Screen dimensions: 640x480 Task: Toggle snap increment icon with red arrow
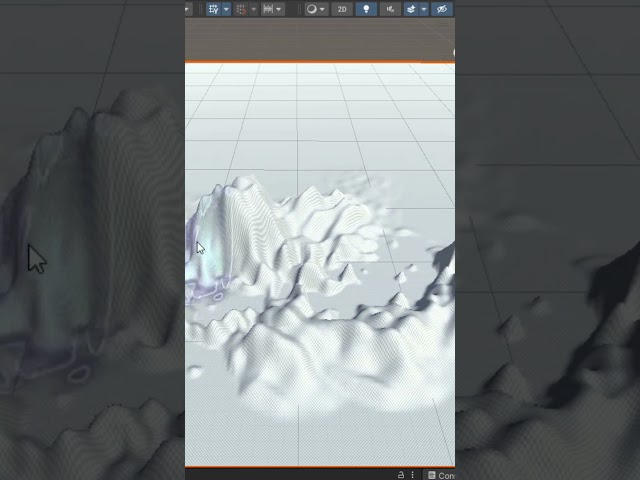[x=241, y=9]
